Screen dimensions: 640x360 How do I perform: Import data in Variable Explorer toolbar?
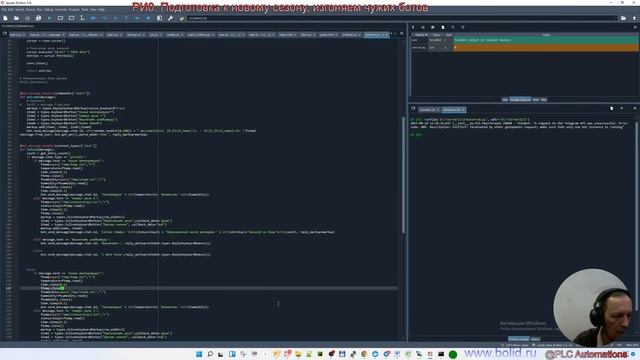pyautogui.click(x=413, y=27)
